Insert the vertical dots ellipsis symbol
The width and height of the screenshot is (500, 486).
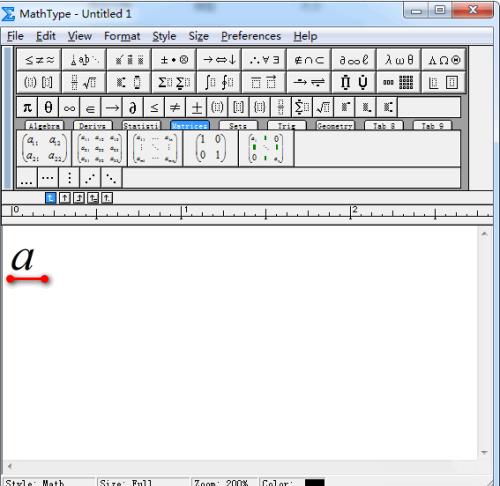point(69,178)
